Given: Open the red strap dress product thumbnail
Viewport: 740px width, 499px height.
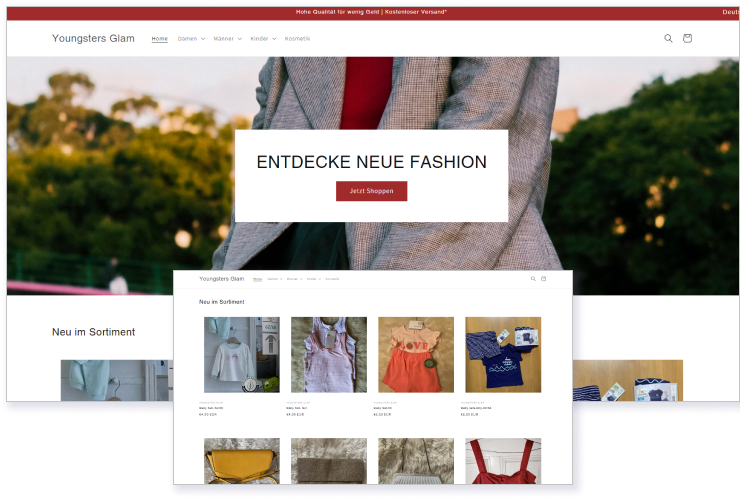Looking at the screenshot, I should coord(503,461).
